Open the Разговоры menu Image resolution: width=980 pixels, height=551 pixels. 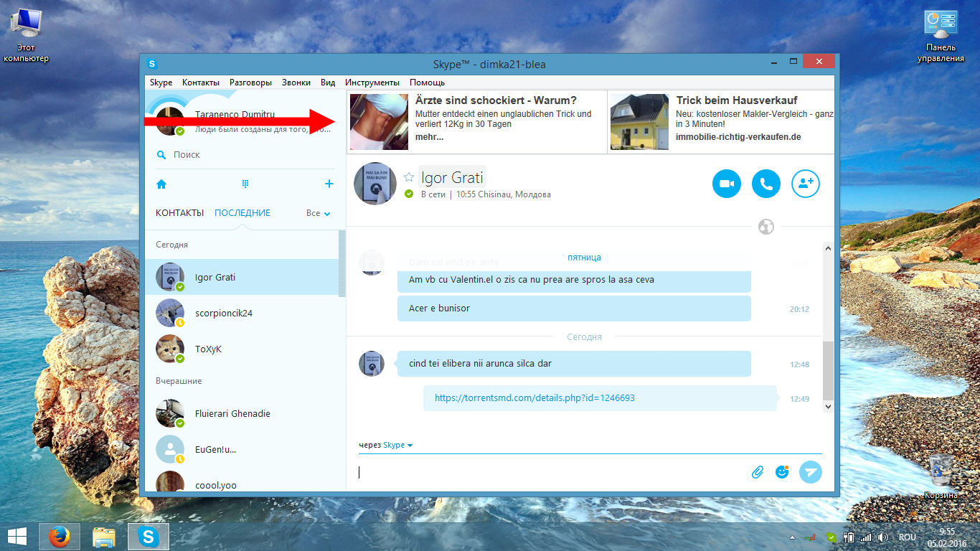(250, 83)
